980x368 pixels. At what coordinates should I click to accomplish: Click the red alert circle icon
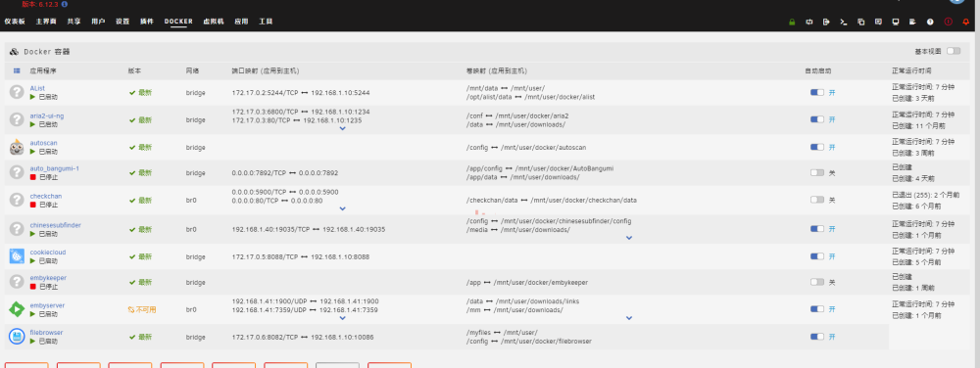(948, 22)
